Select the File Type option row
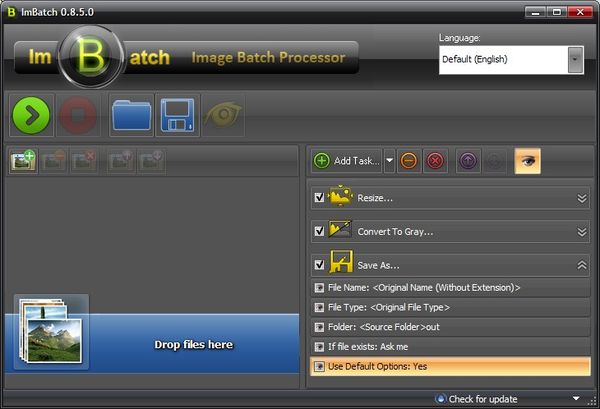The image size is (600, 409). click(x=450, y=307)
